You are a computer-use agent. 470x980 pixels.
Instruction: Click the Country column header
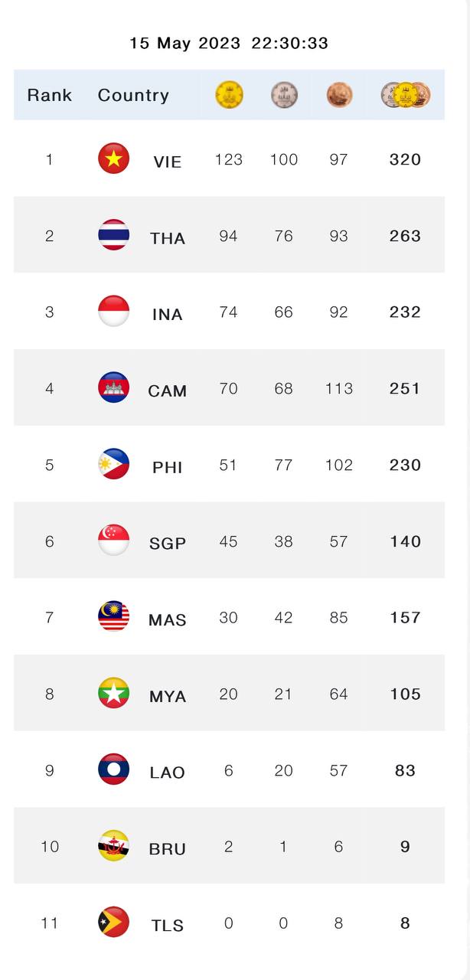click(133, 95)
